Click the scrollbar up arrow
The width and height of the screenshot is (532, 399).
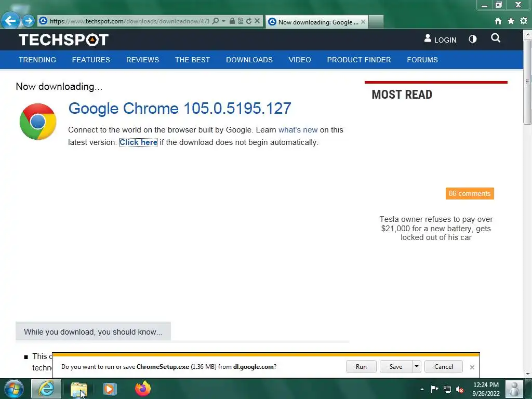pyautogui.click(x=528, y=34)
